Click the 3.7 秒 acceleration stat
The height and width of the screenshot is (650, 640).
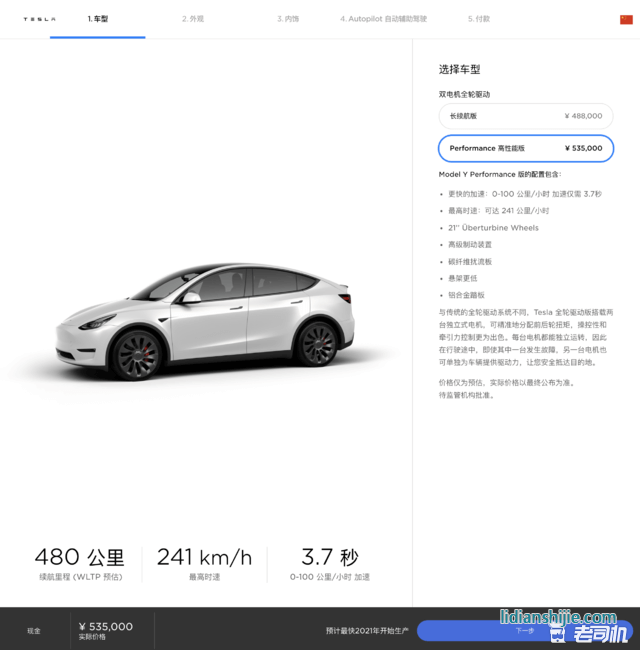330,564
